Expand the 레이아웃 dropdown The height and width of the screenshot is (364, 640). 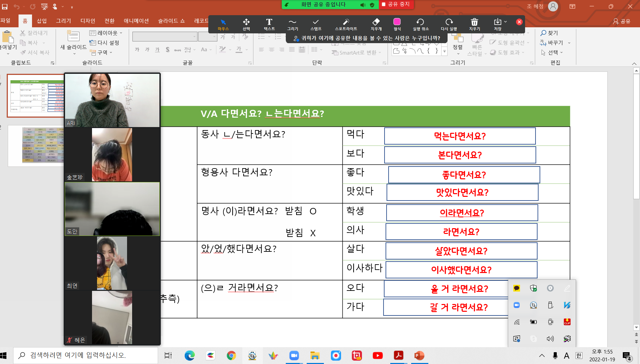click(106, 33)
